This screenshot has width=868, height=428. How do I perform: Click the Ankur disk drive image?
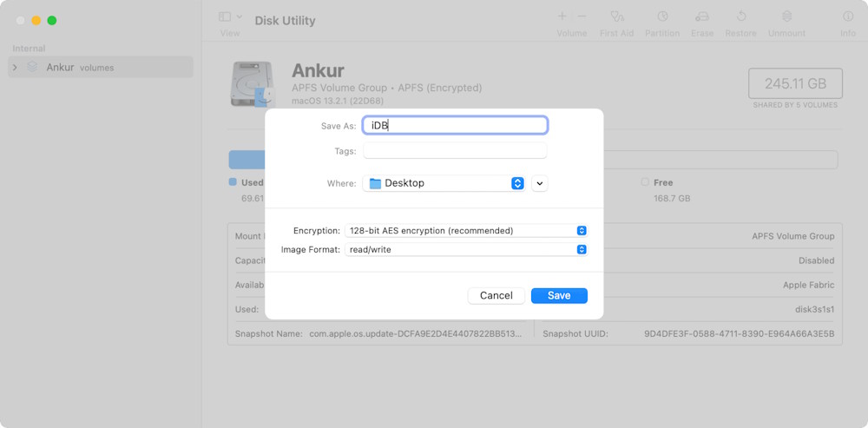[x=253, y=83]
